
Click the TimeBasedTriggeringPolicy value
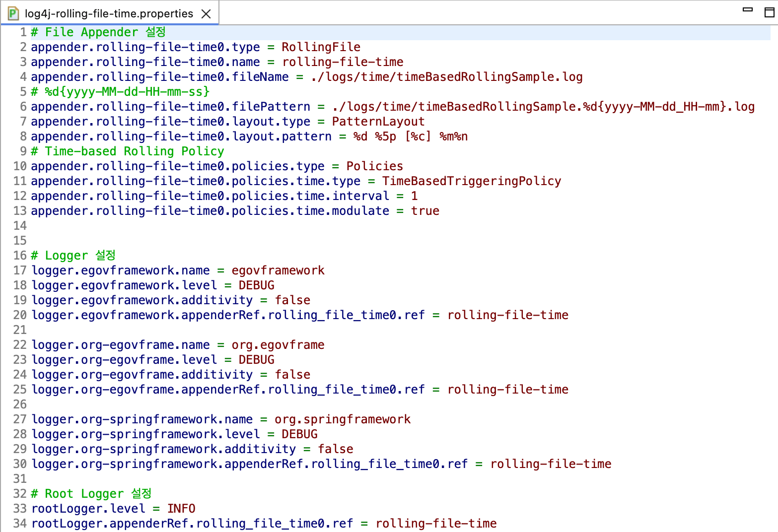471,181
